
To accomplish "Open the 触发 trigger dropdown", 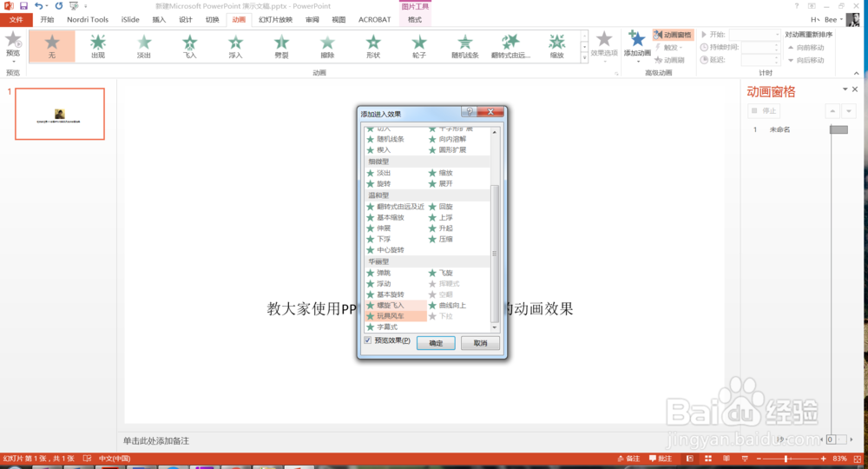I will coord(668,47).
